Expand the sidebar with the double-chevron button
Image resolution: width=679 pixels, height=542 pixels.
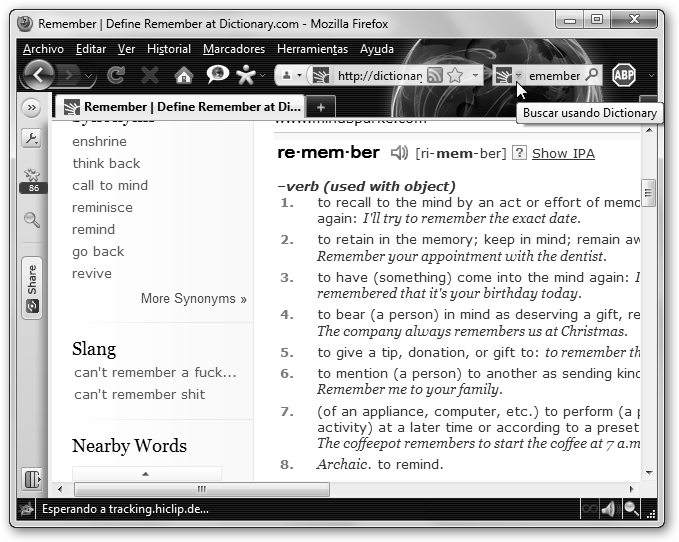31,107
